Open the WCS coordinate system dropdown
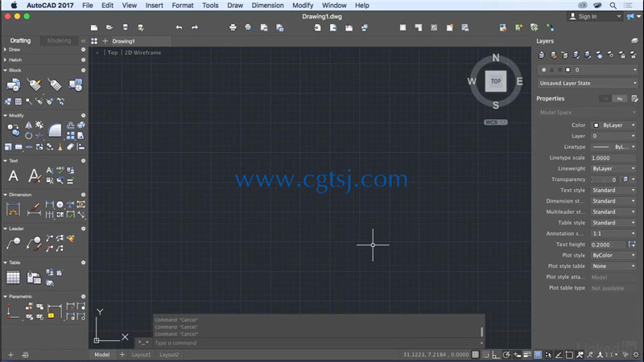Viewport: 644px width, 362px height. pos(496,122)
